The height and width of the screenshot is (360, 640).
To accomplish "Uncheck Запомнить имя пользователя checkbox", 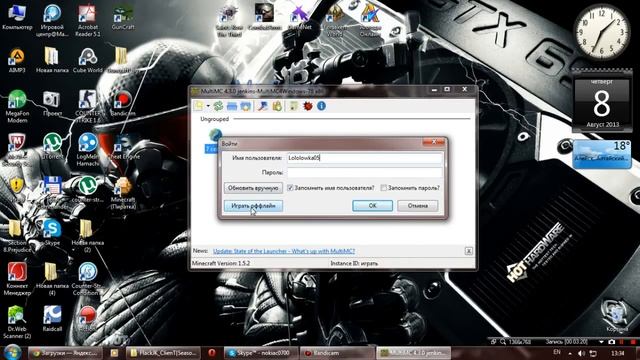I will pyautogui.click(x=290, y=188).
